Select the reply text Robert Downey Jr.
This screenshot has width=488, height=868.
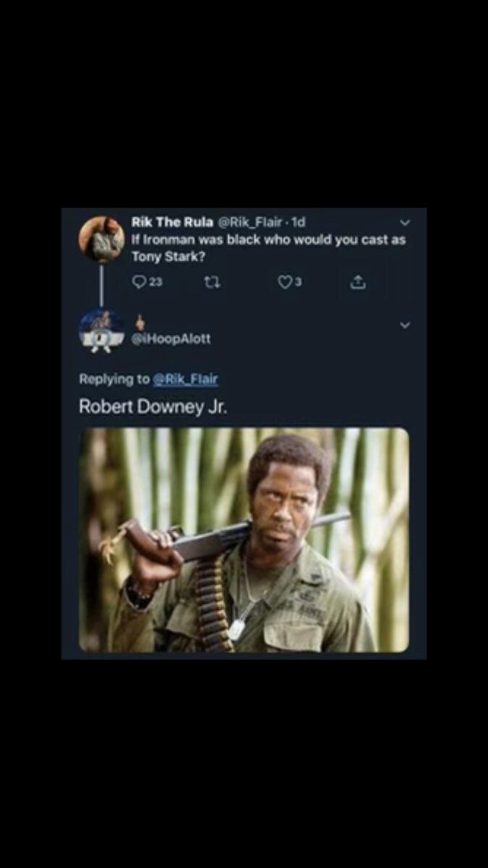pos(153,406)
